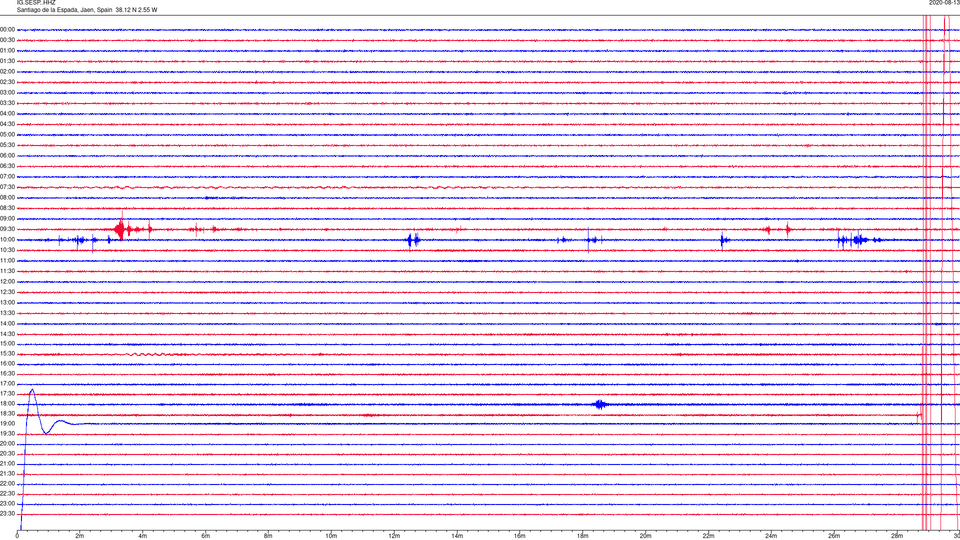
Task: Select the 04:30 trace time label
Action: (7, 124)
